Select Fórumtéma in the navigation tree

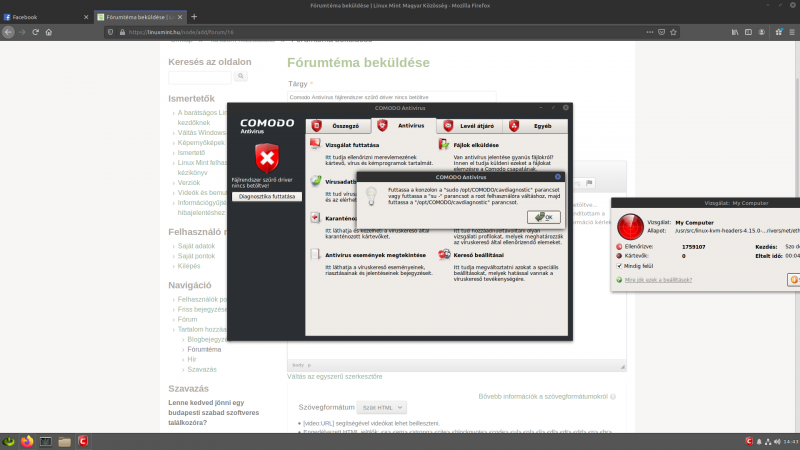pos(204,349)
